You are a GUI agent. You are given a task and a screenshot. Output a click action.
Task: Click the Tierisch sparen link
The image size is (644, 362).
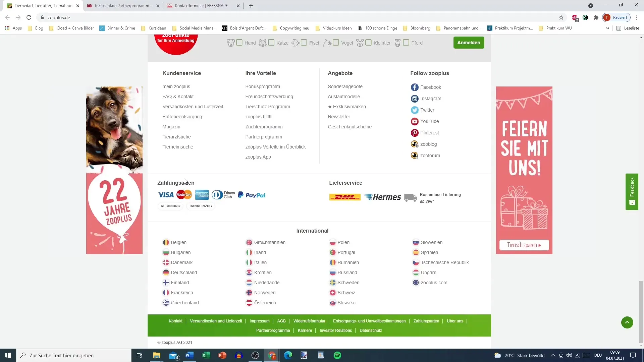point(524,245)
